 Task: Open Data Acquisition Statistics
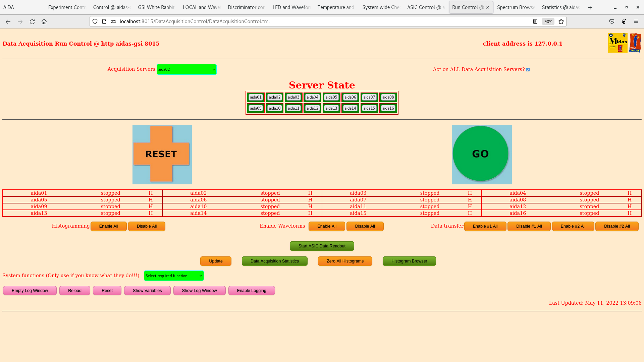274,261
